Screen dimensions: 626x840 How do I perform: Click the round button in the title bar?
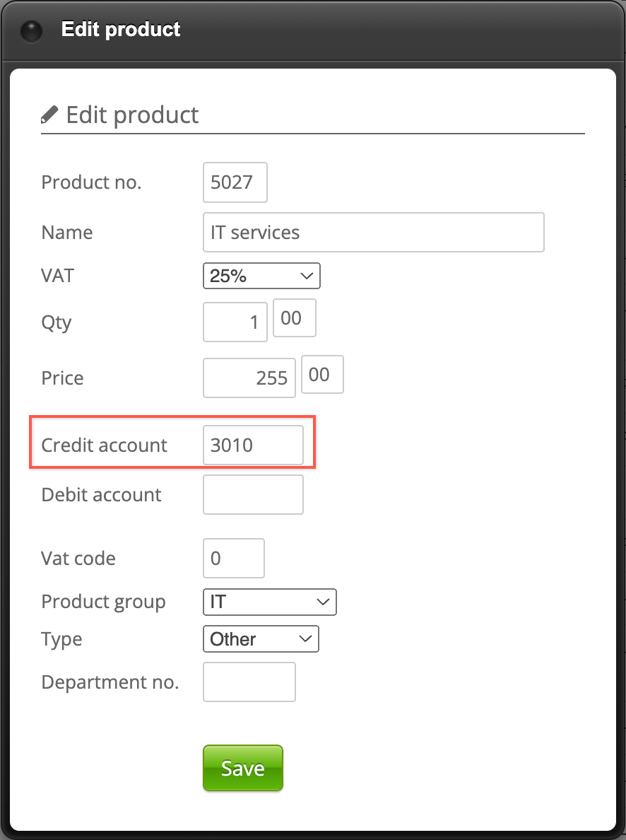(32, 31)
